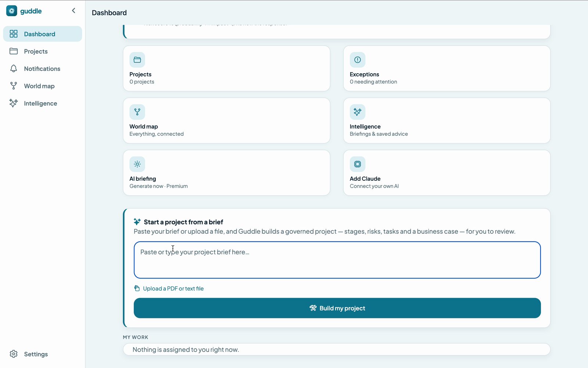Focus the project brief text box
Viewport: 588px width, 368px height.
point(337,260)
